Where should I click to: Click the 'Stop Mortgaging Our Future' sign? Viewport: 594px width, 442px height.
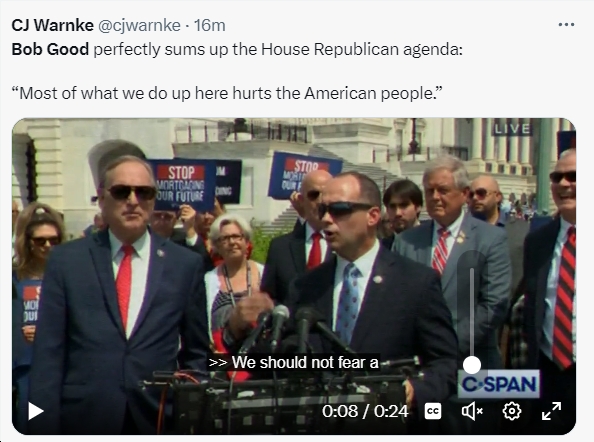click(182, 185)
